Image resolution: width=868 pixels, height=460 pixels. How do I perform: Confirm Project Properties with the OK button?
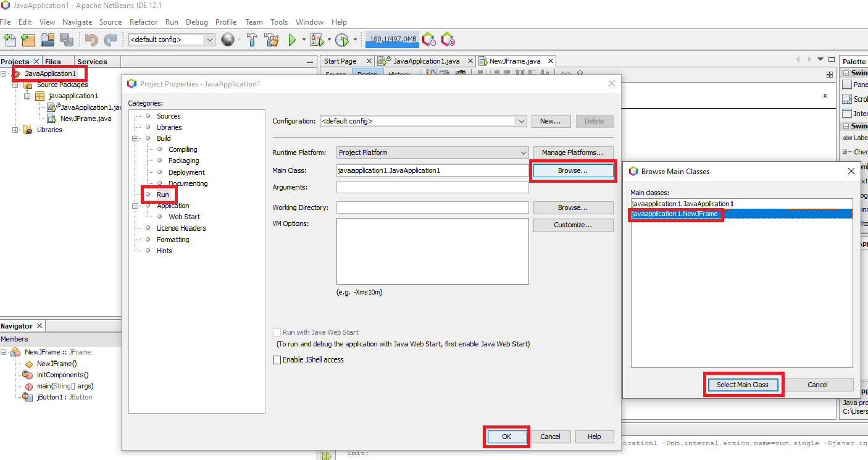[506, 437]
